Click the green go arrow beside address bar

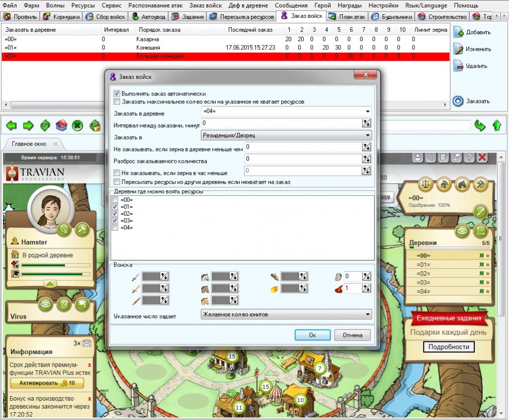480,125
